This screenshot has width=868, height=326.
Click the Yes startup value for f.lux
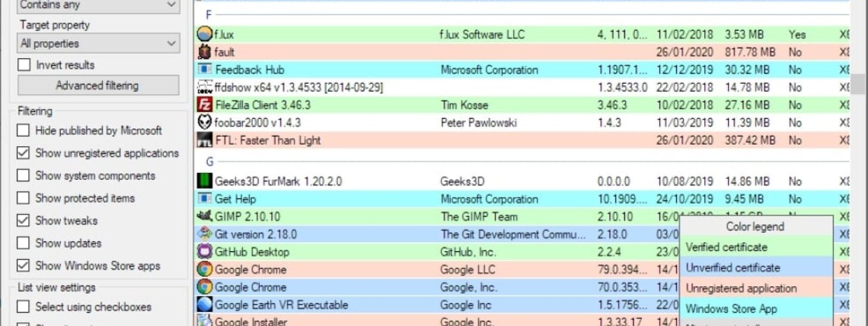tap(797, 35)
